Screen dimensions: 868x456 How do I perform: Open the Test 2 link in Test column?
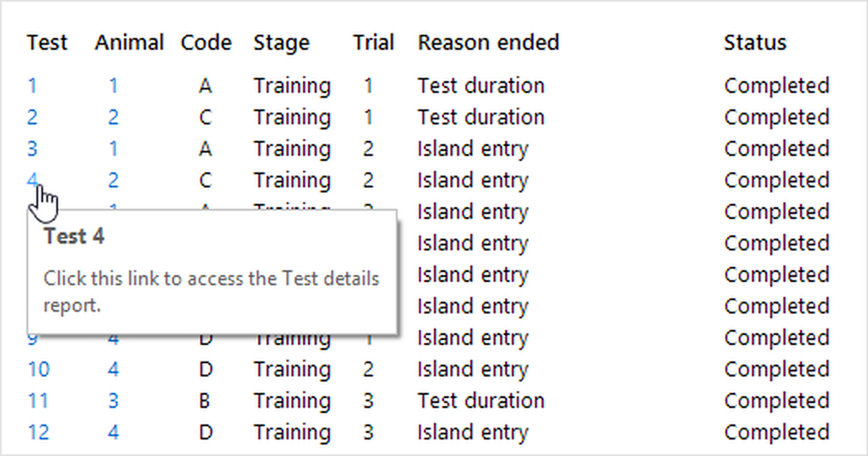click(31, 118)
